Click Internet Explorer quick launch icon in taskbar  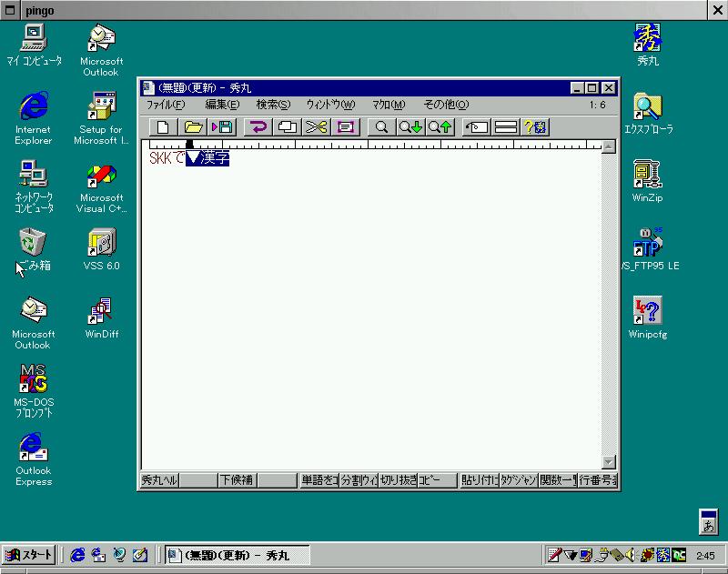[x=77, y=555]
